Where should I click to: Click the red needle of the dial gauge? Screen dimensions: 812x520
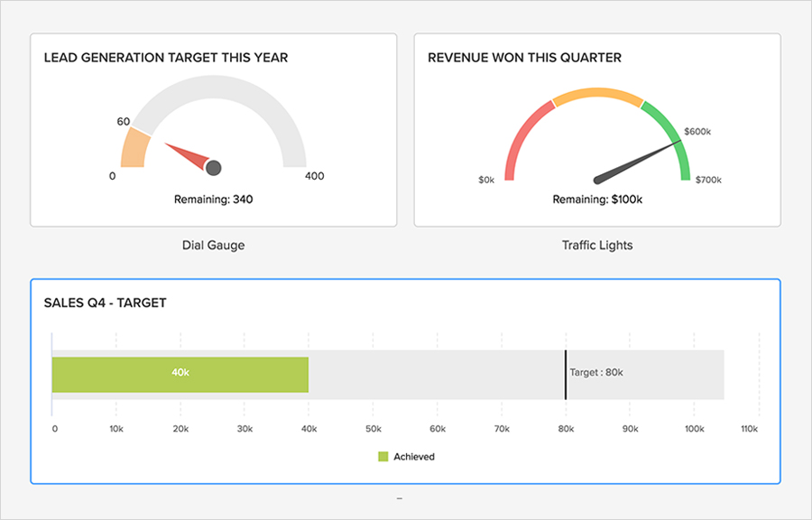click(x=185, y=153)
